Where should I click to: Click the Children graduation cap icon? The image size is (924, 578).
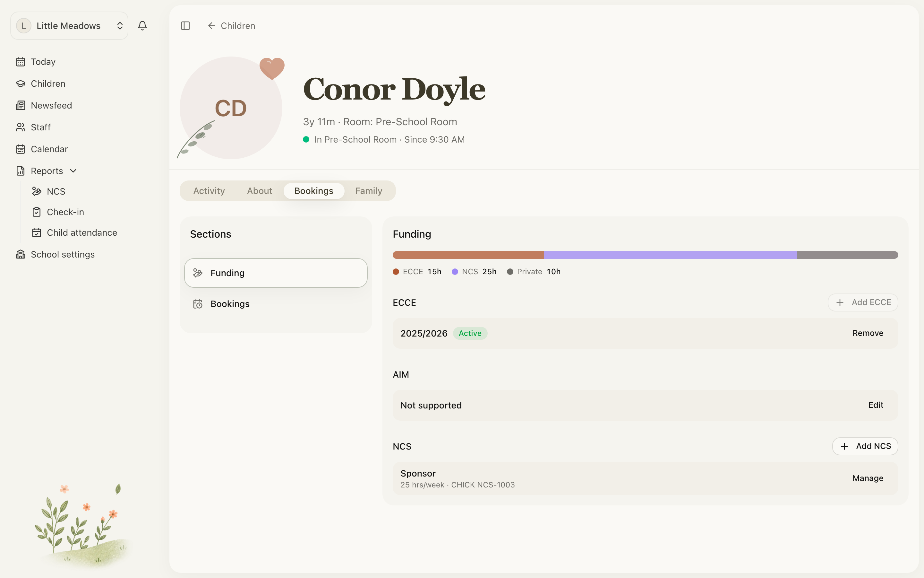click(x=21, y=83)
